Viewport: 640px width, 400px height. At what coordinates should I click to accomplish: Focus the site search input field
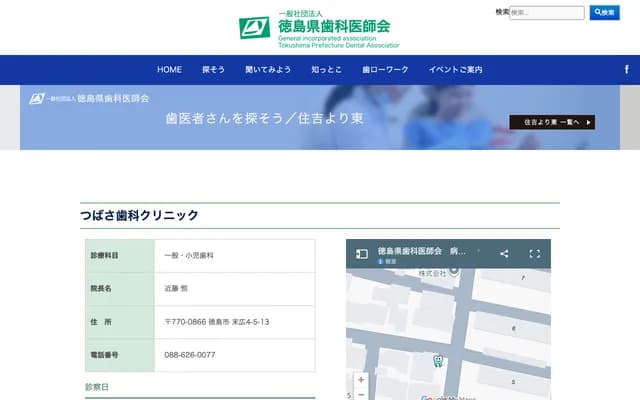tap(547, 13)
